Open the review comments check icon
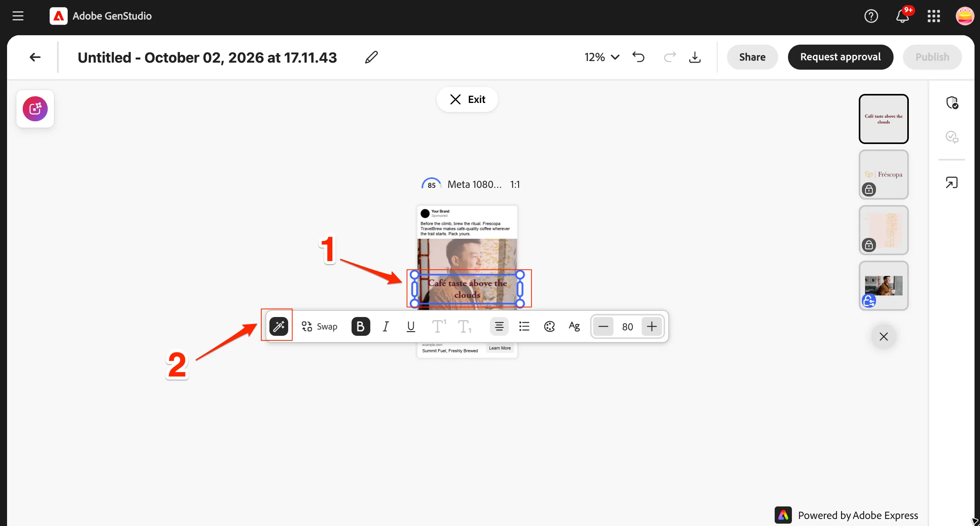 (x=952, y=137)
